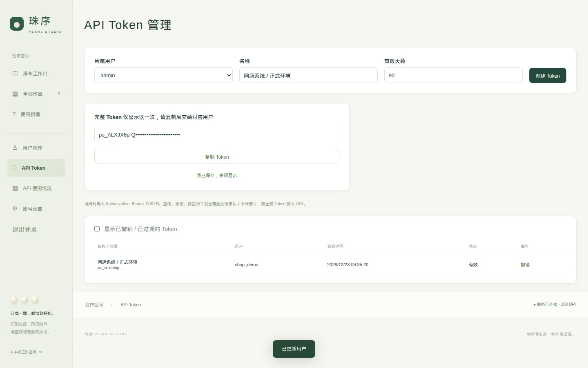The image size is (588, 368).
Task: Open API 使用情况 in the sidebar
Action: pos(36,188)
